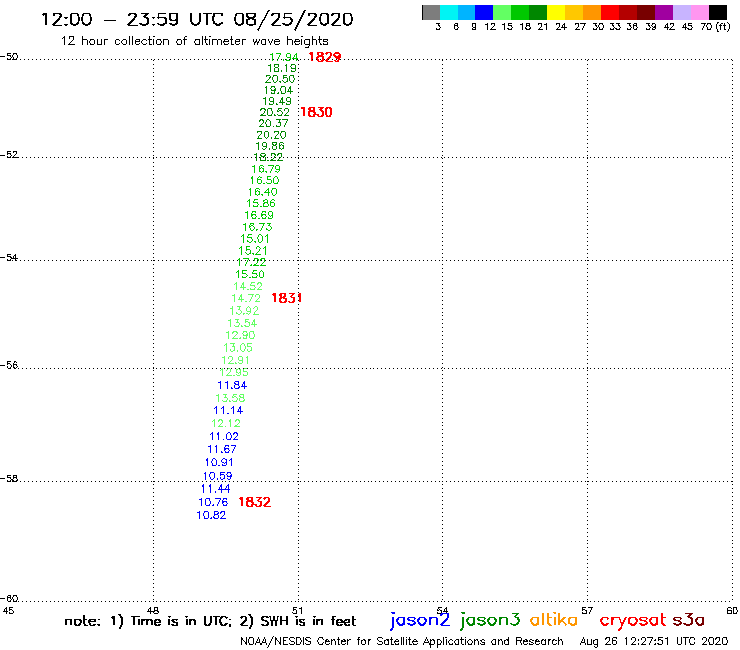Click the wave height value 20.50
Viewport: 740px width, 650px height.
[x=280, y=79]
